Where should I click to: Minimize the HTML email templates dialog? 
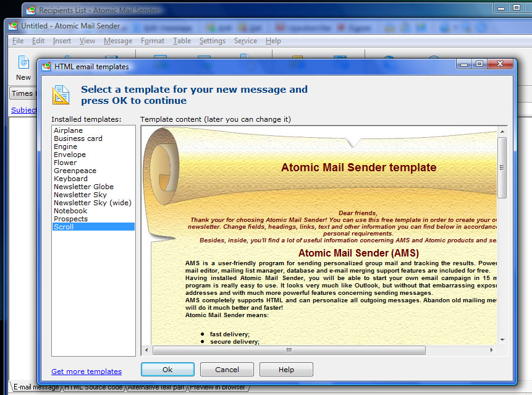pyautogui.click(x=464, y=64)
